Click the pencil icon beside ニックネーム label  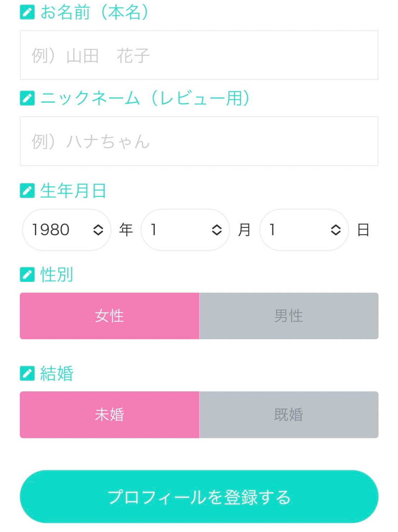[x=27, y=98]
